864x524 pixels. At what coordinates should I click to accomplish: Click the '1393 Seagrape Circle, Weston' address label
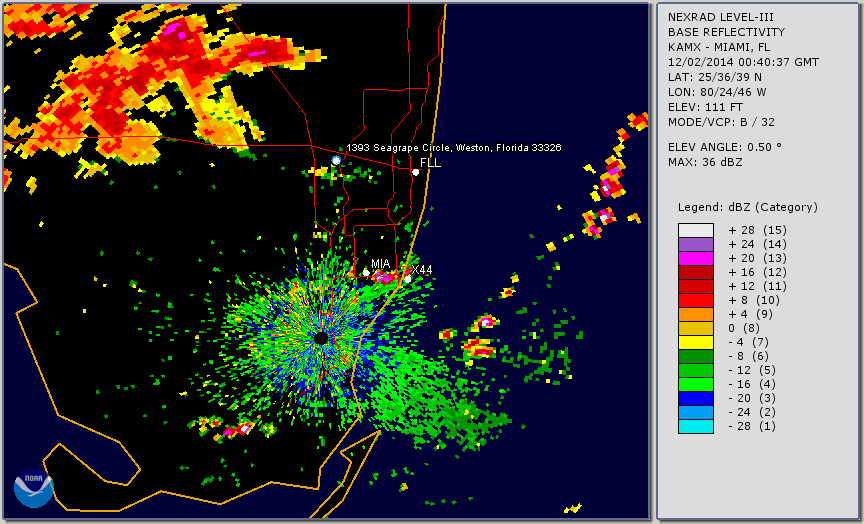(453, 148)
